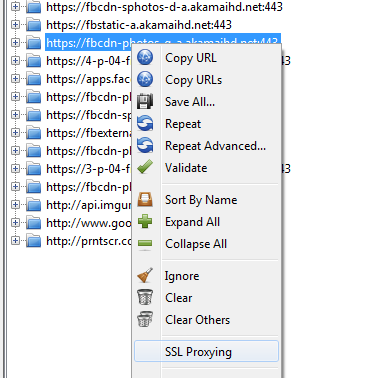Expand the http://www.goo host node
385x378 pixels.
coord(15,223)
